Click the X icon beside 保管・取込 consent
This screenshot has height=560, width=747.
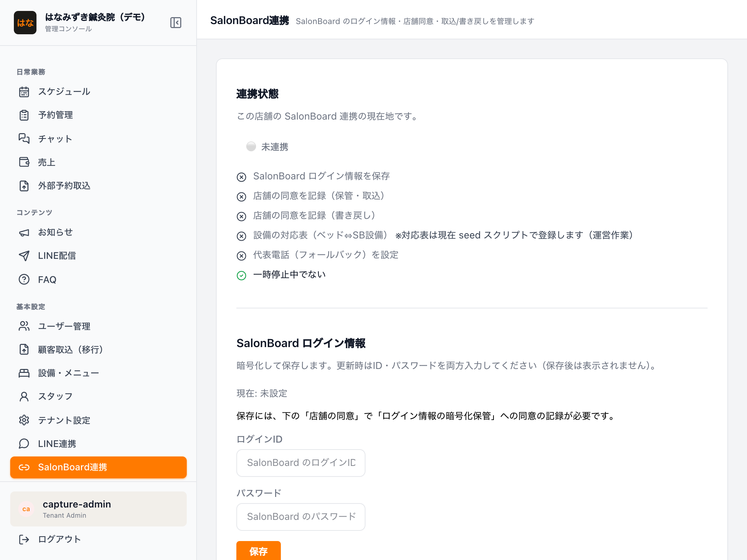point(241,197)
